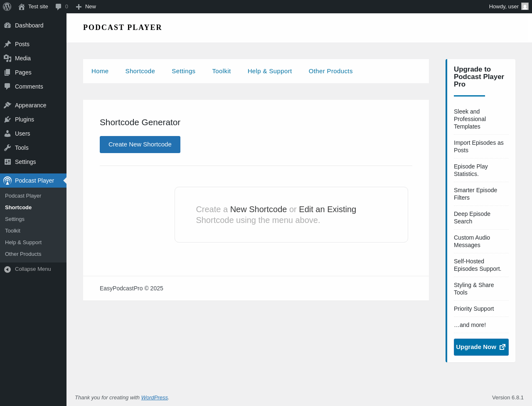
Task: Click the 'Self-Hosted Episodes Support.' feature text
Action: pos(478,265)
